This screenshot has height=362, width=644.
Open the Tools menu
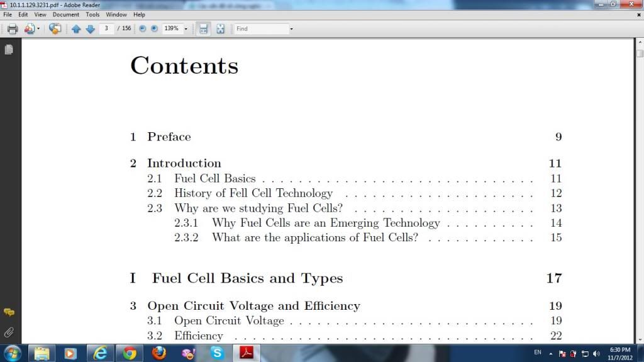click(x=92, y=14)
